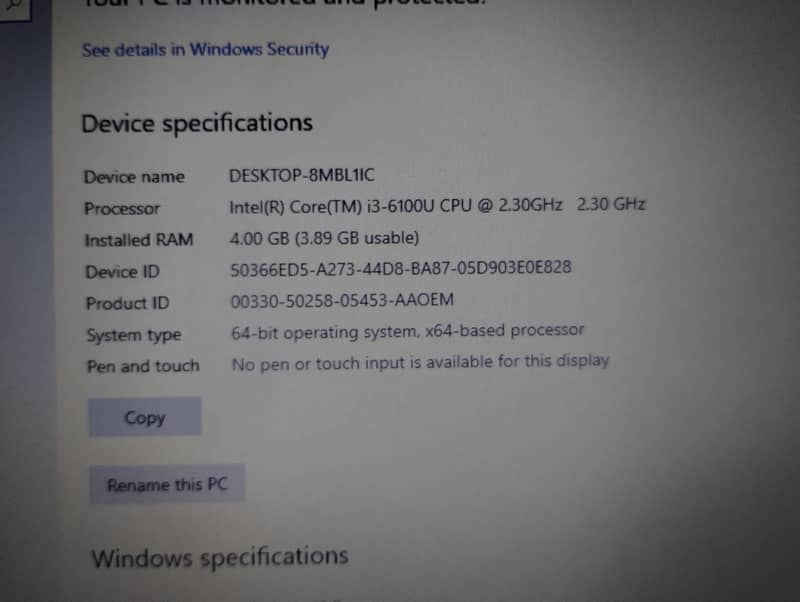Click the Device ID value starting 50366ED5

coord(401,268)
